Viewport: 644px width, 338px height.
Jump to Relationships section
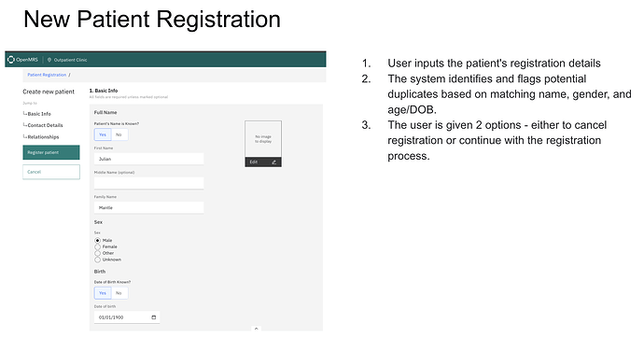coord(43,136)
